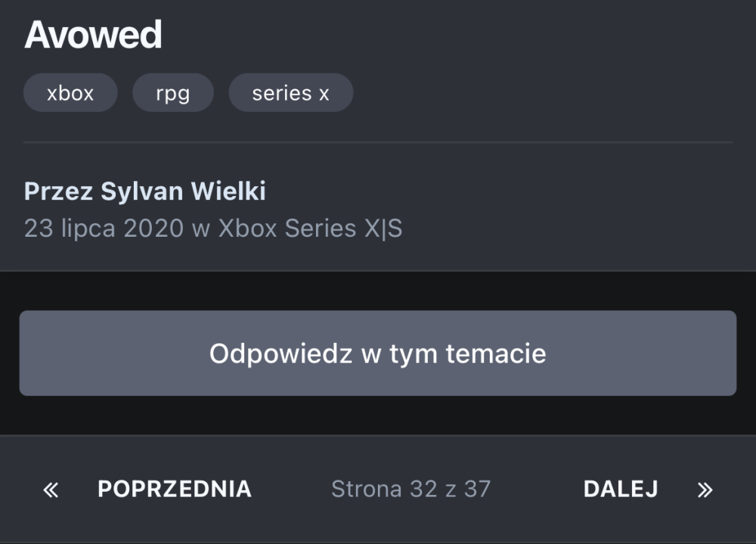756x544 pixels.
Task: Select the rpg tag
Action: coord(172,93)
